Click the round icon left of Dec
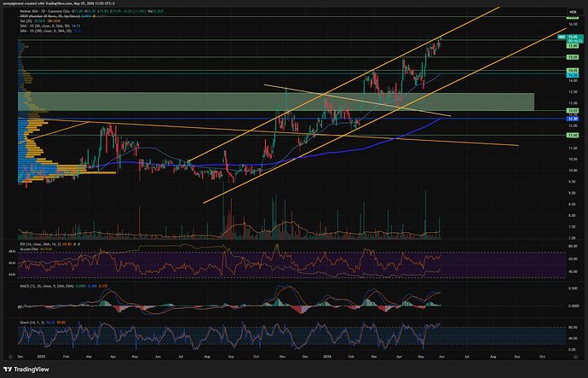Viewport: 588px width, 378px height. [x=10, y=357]
